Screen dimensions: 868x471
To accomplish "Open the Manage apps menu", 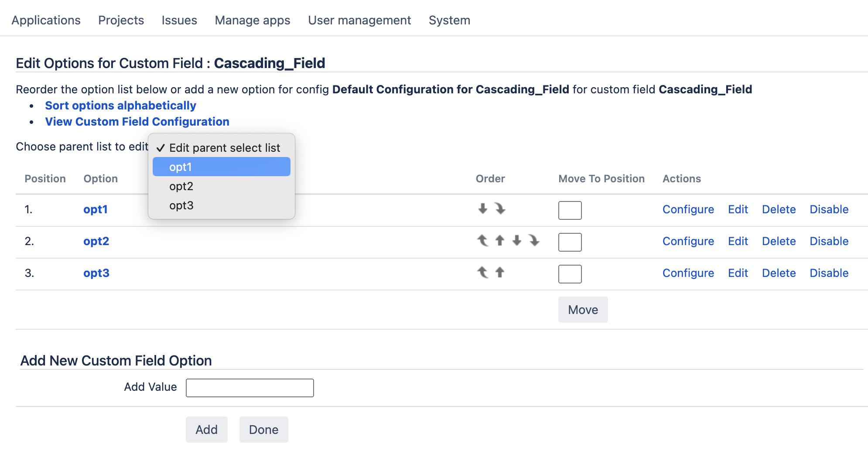I will pos(253,20).
